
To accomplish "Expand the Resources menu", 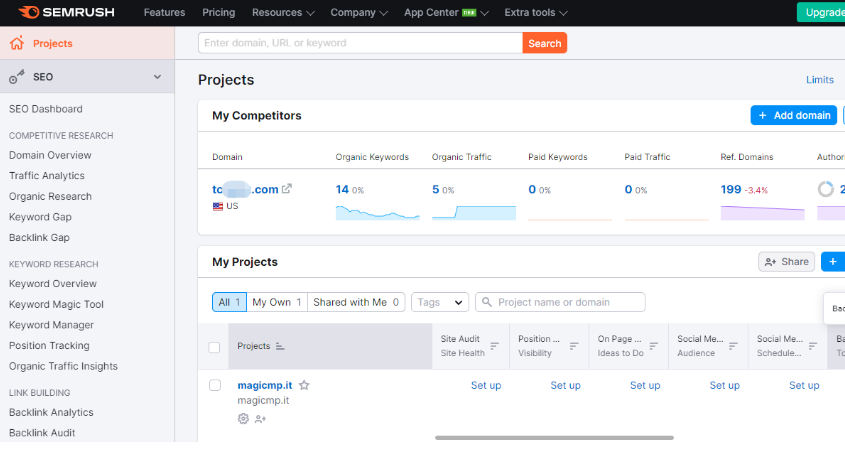I will click(x=282, y=13).
